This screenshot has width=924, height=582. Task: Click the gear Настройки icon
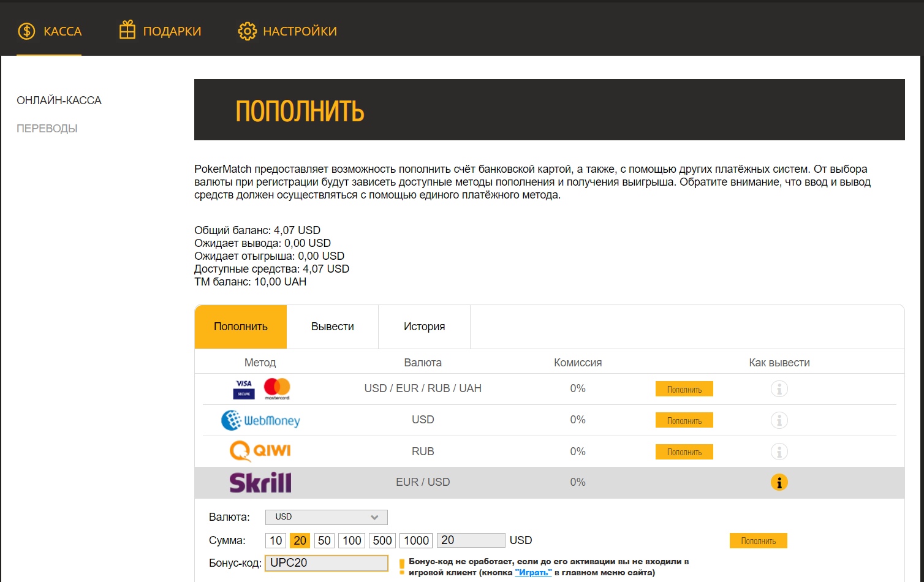247,31
